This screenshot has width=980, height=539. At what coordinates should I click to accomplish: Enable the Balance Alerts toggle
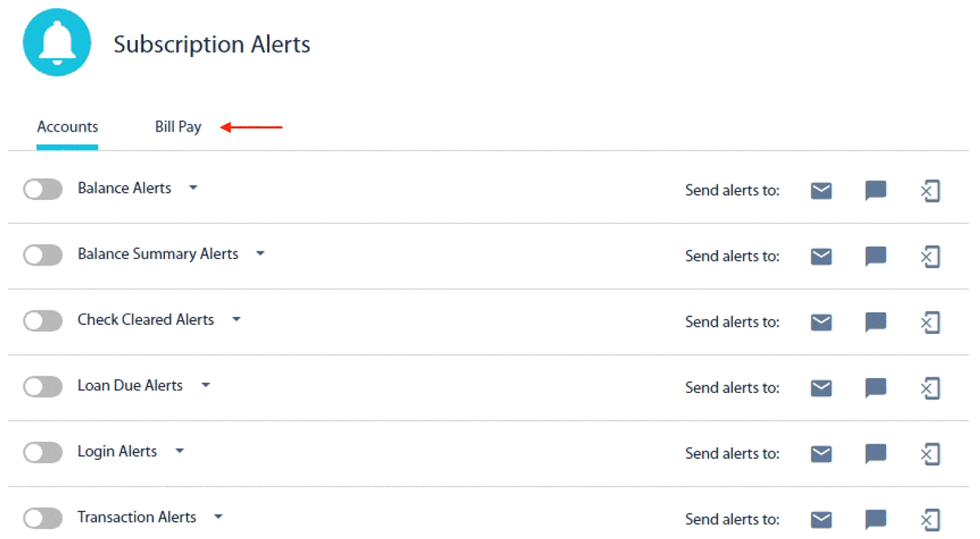pyautogui.click(x=42, y=189)
